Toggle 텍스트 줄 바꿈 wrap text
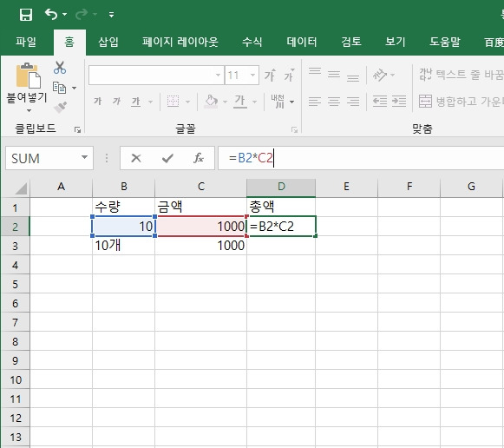 point(461,75)
